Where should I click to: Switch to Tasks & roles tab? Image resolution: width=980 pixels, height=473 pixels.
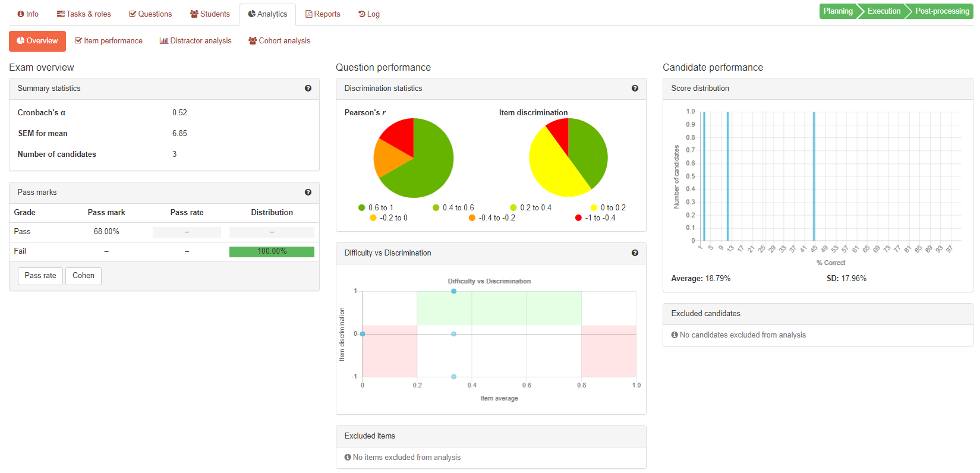coord(84,14)
